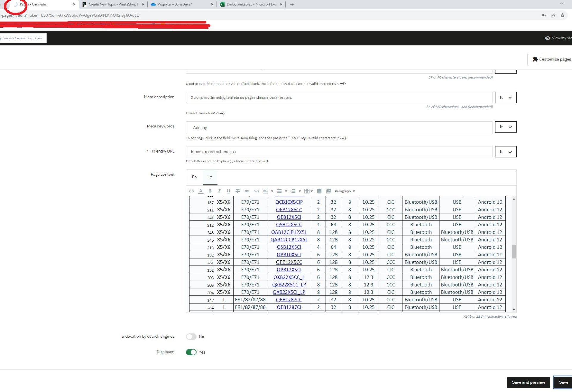Open the Friendly URL language dropdown
Viewport: 572px width, 392px height.
[506, 152]
